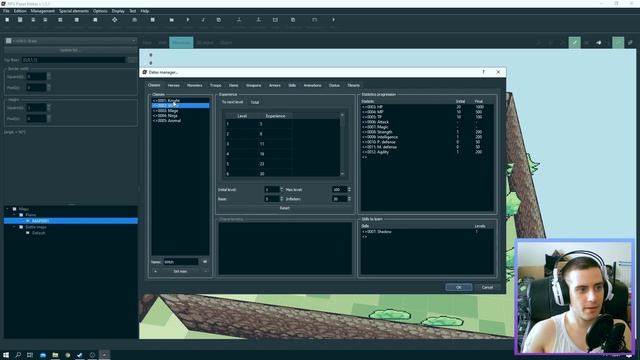Open the Help menu

[x=144, y=11]
